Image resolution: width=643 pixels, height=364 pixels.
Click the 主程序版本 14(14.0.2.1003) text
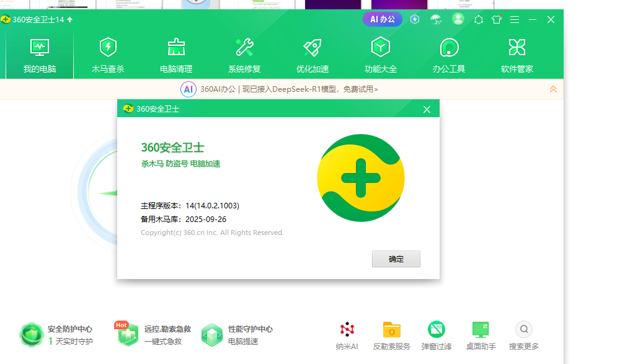click(x=190, y=205)
